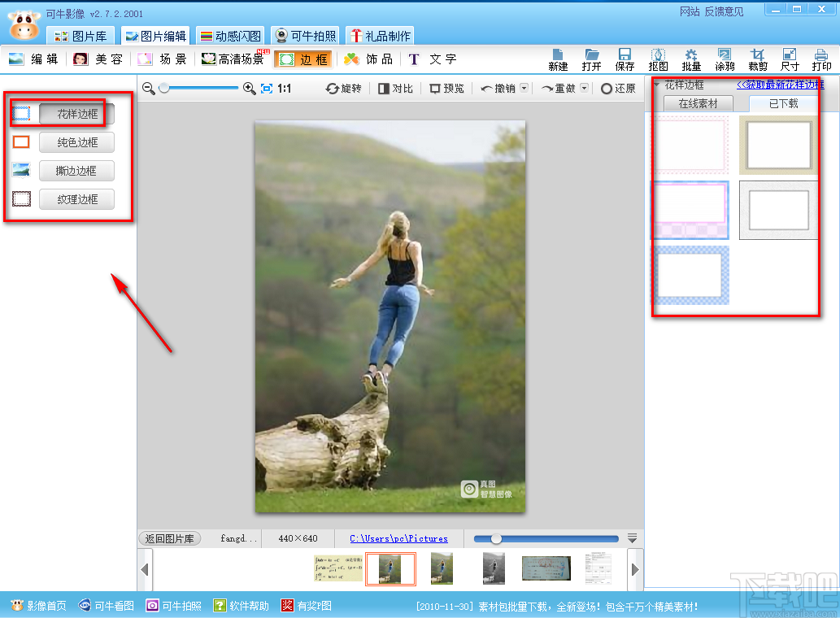The width and height of the screenshot is (840, 618).
Task: Open the 撤销 undo dropdown arrow
Action: [524, 88]
